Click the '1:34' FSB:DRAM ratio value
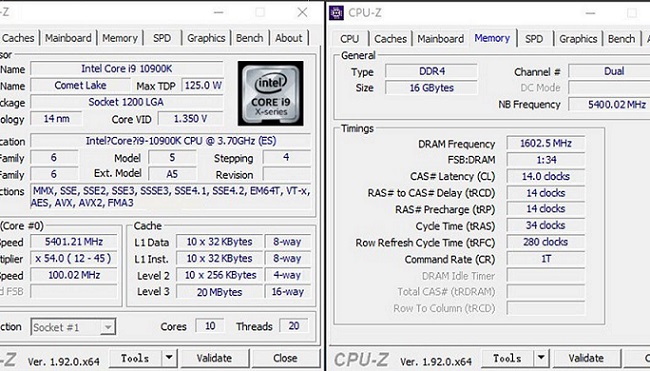 coord(546,160)
